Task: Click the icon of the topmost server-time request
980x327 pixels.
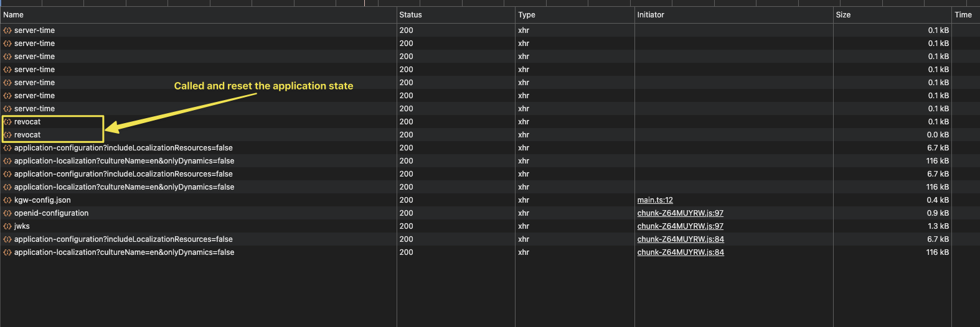Action: [x=7, y=30]
